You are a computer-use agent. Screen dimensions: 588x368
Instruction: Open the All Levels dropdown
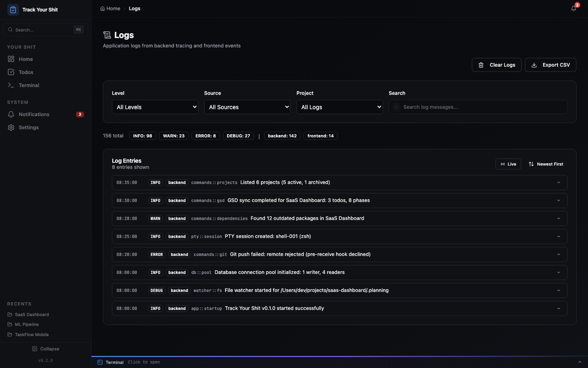[155, 107]
